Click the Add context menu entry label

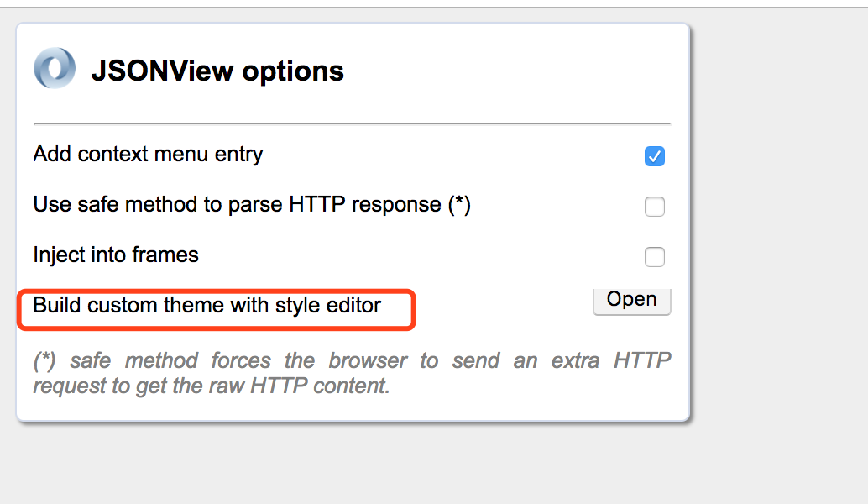148,154
